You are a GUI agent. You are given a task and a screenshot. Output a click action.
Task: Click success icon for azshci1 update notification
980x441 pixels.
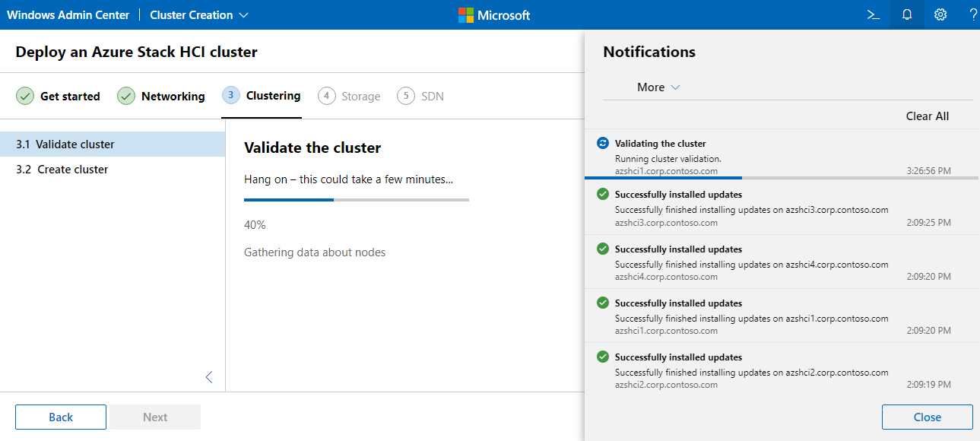point(603,303)
